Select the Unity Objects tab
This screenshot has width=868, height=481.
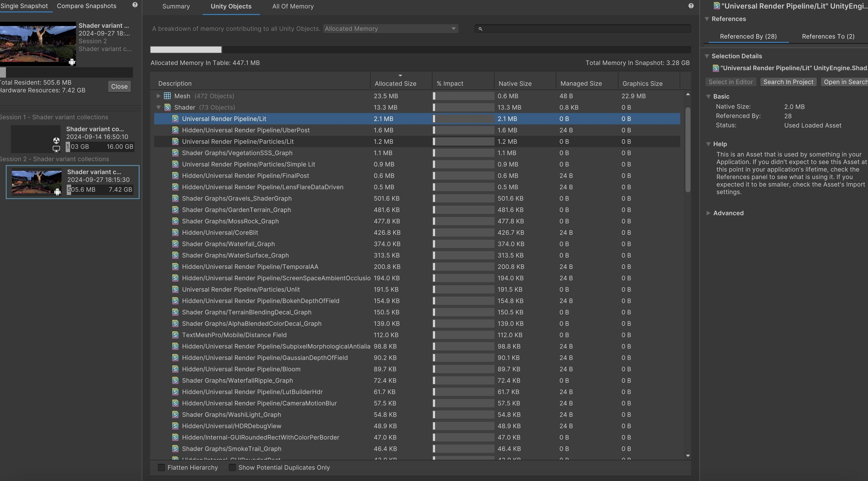click(x=231, y=6)
